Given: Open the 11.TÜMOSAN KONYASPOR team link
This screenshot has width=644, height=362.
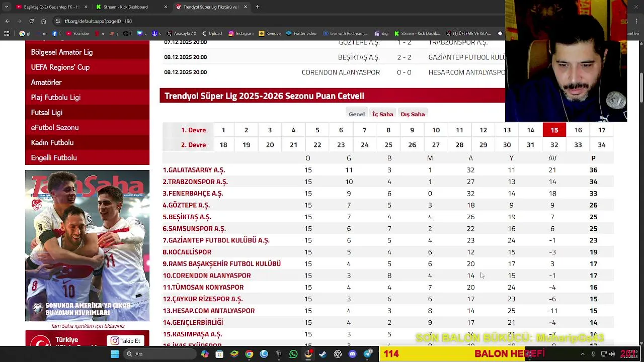Looking at the screenshot, I should pyautogui.click(x=203, y=287).
